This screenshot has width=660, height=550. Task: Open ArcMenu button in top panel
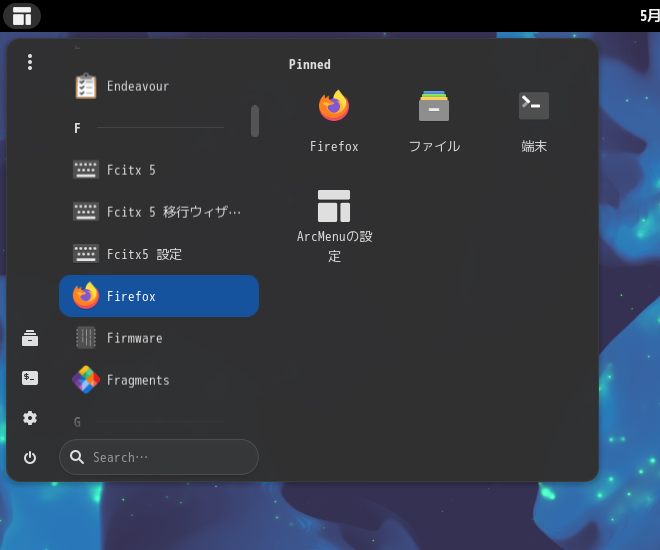coord(22,16)
